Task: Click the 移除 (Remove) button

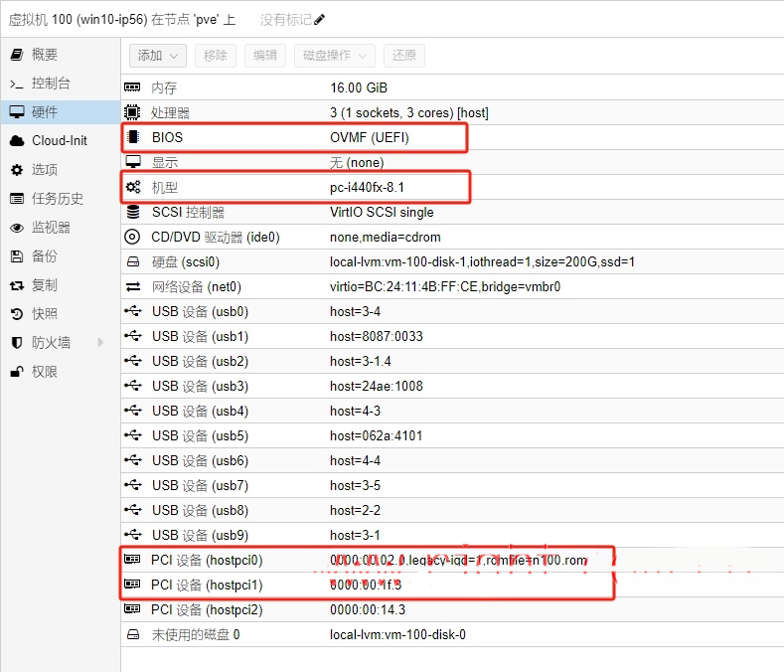Action: click(x=216, y=56)
